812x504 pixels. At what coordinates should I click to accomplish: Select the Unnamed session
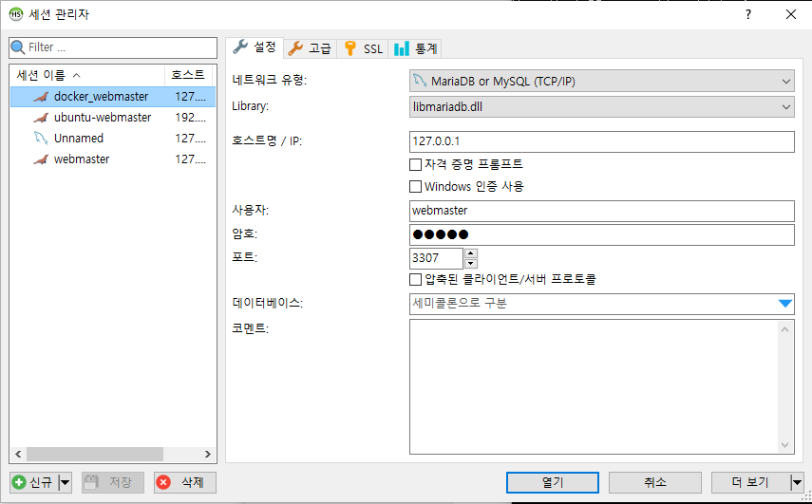113,139
